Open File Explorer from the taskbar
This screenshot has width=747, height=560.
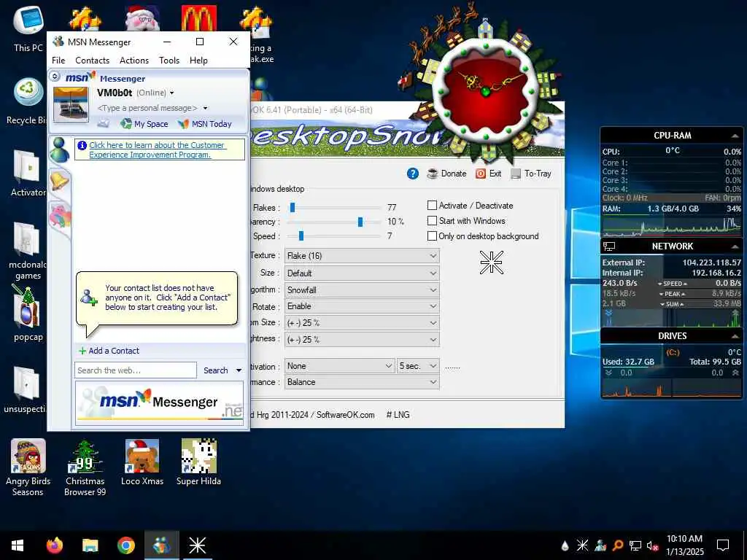(x=90, y=545)
